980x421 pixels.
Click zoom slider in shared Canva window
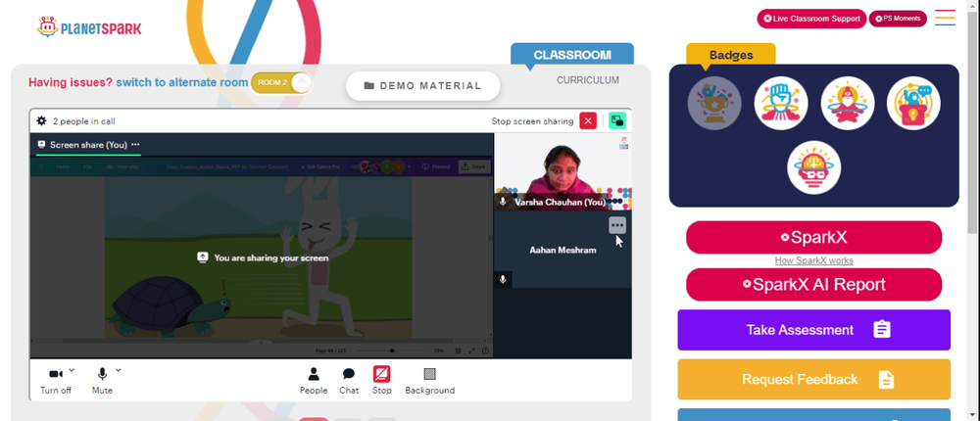click(x=392, y=351)
